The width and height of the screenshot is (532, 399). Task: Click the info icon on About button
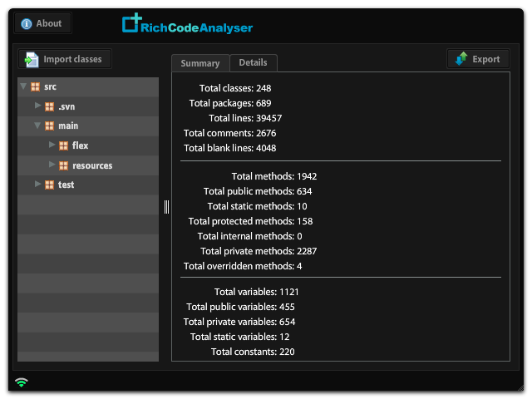tap(27, 24)
